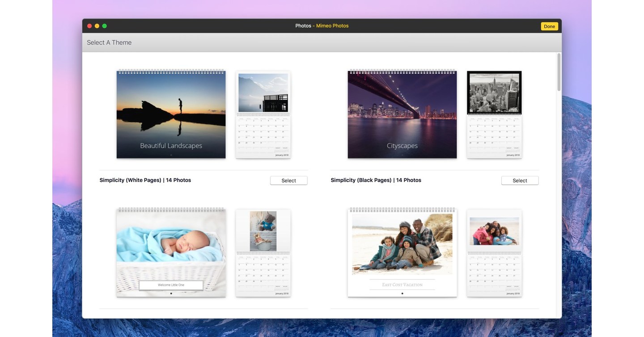This screenshot has width=644, height=337.
Task: Click the Cityscapes cover preview
Action: pos(402,114)
